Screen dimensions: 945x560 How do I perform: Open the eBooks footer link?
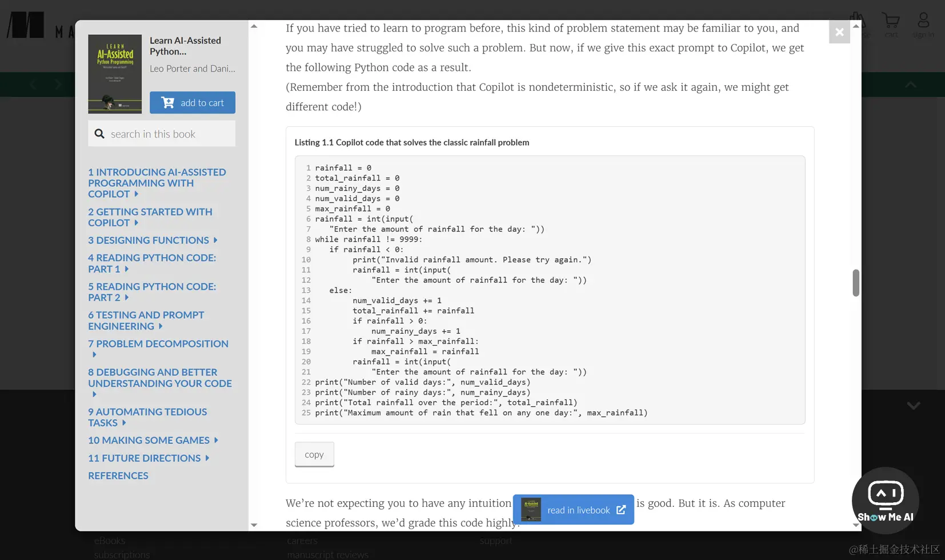pos(110,541)
